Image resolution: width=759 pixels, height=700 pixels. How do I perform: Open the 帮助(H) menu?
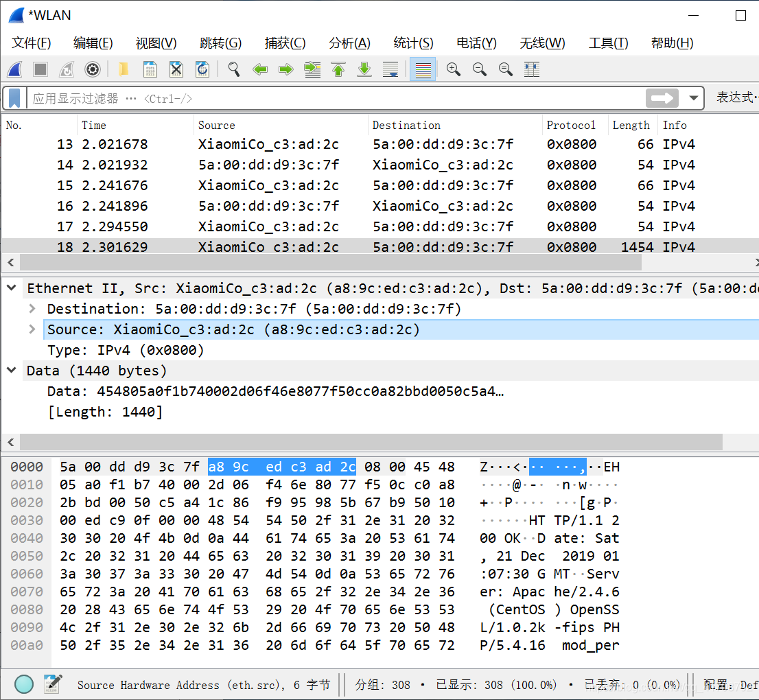click(x=672, y=43)
